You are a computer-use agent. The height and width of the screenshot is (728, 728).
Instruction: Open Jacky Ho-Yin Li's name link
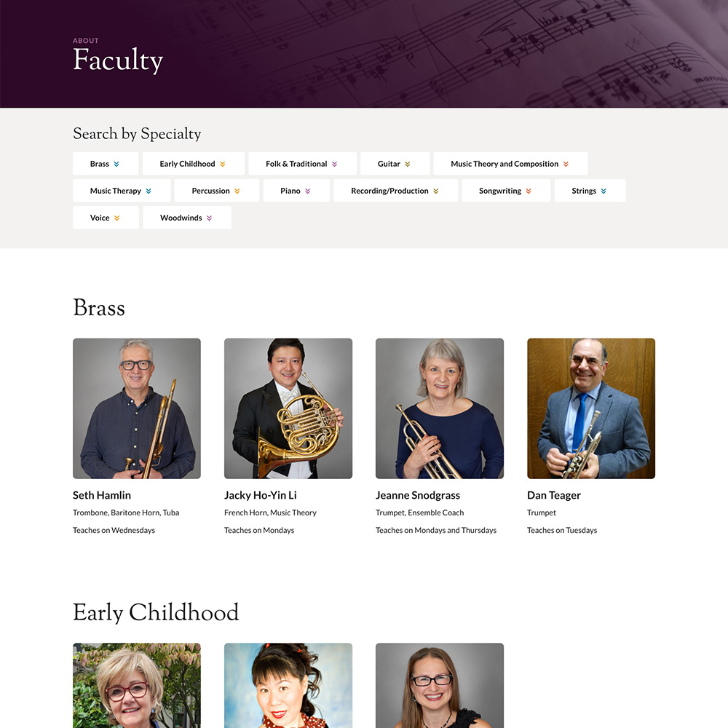pyautogui.click(x=261, y=495)
